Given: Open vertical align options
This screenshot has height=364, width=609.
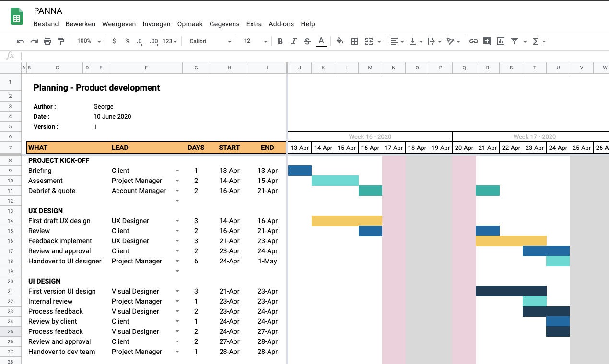Looking at the screenshot, I should pyautogui.click(x=416, y=41).
